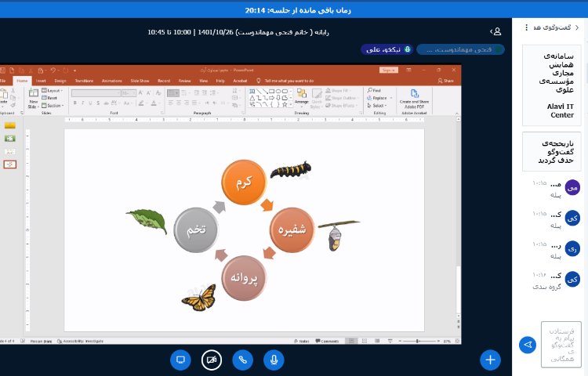588x376 pixels.
Task: Send chat message with paper plane icon
Action: coord(528,345)
